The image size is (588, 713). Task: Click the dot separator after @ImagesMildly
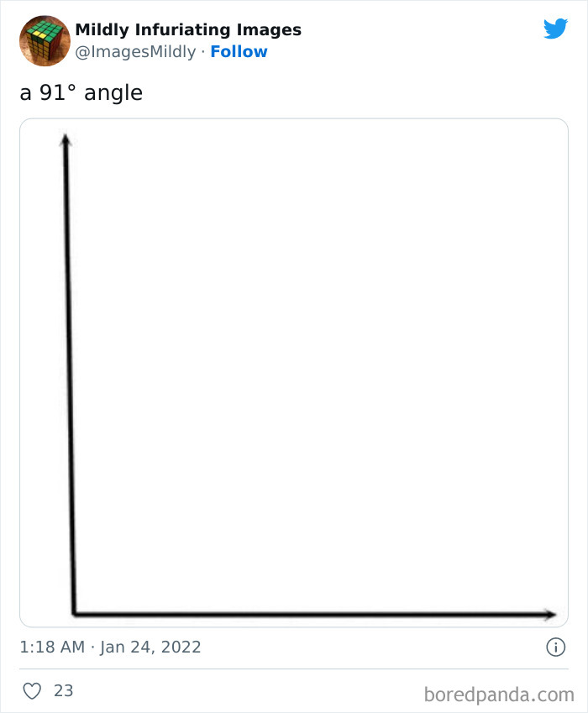(x=202, y=51)
